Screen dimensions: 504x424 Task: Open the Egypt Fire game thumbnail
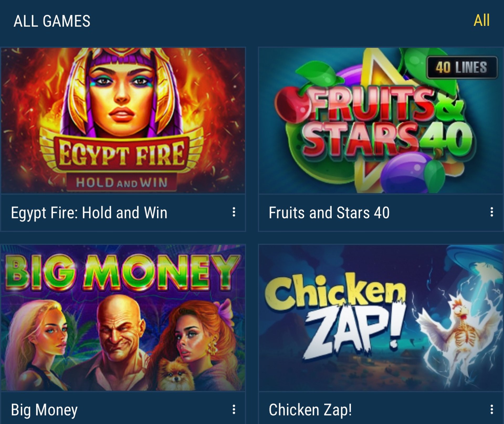[123, 121]
